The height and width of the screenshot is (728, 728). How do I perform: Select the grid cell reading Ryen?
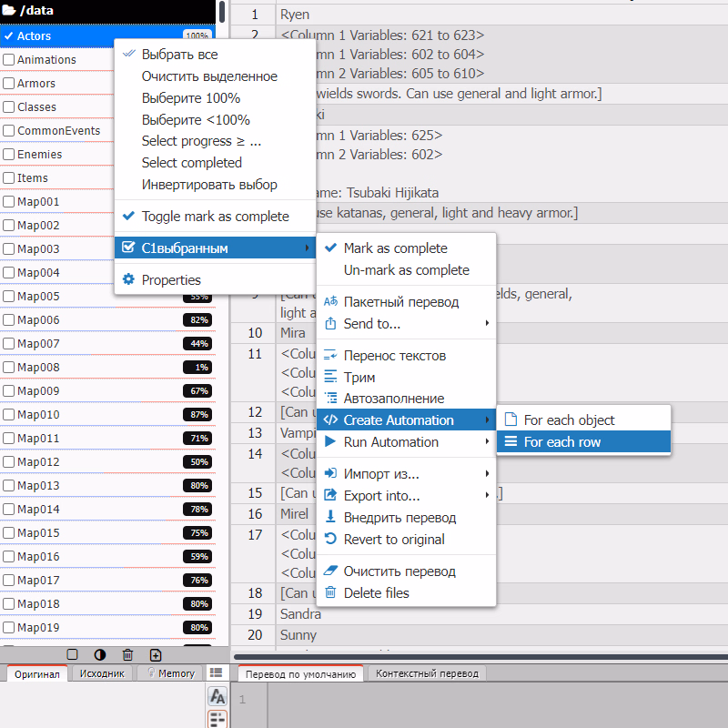pos(502,15)
